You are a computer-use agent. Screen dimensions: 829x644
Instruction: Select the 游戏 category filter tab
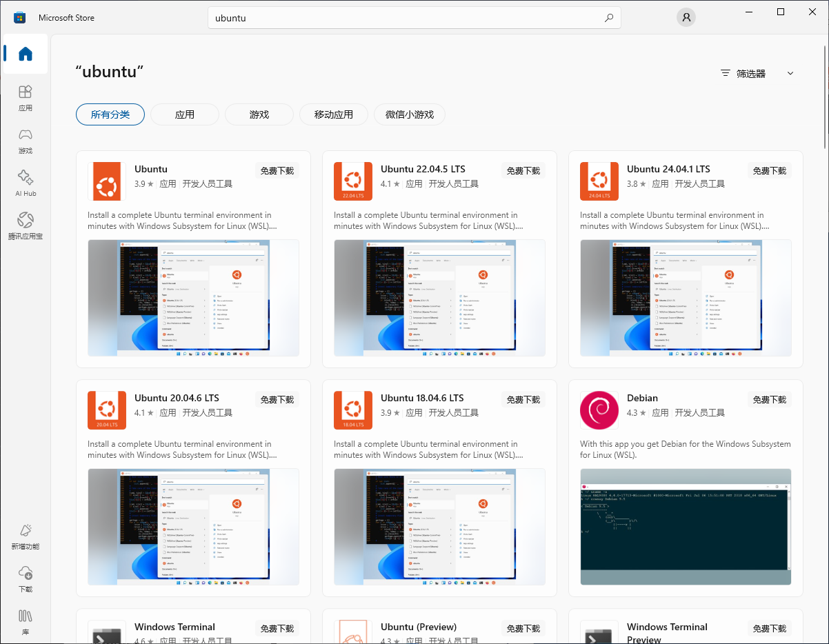click(x=259, y=114)
